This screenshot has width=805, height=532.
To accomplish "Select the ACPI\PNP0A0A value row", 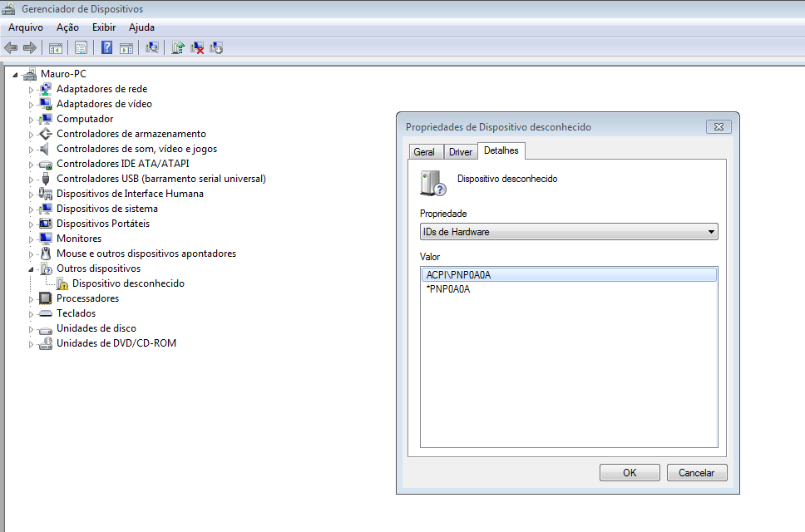I will (569, 275).
